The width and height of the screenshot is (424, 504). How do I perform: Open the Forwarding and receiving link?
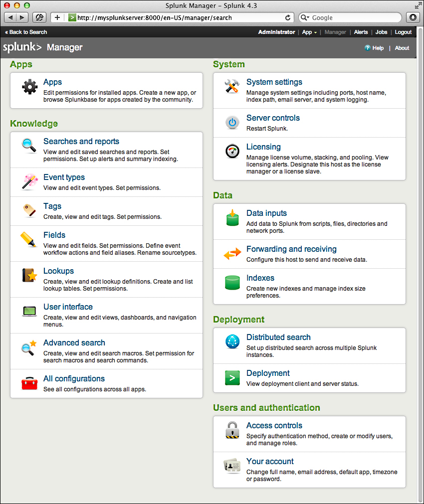(291, 249)
